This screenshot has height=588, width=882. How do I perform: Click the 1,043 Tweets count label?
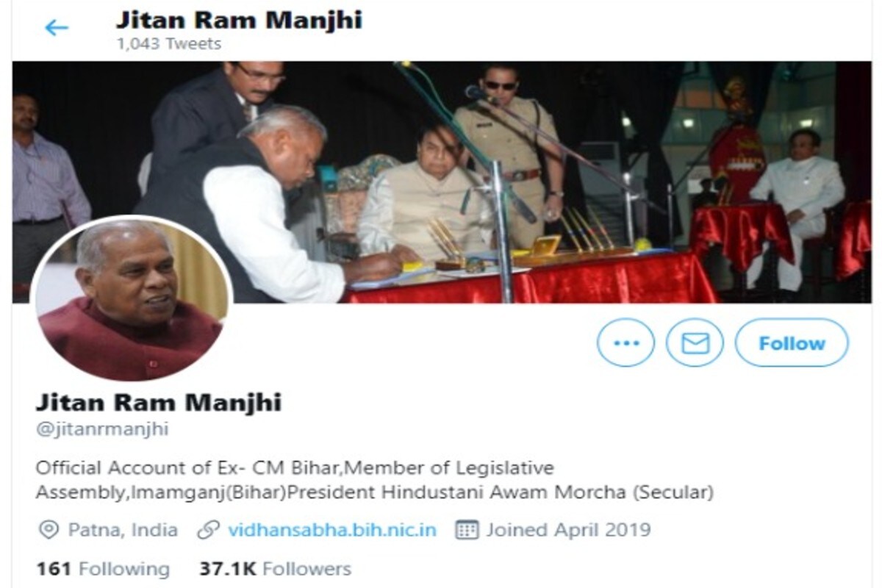pos(168,44)
